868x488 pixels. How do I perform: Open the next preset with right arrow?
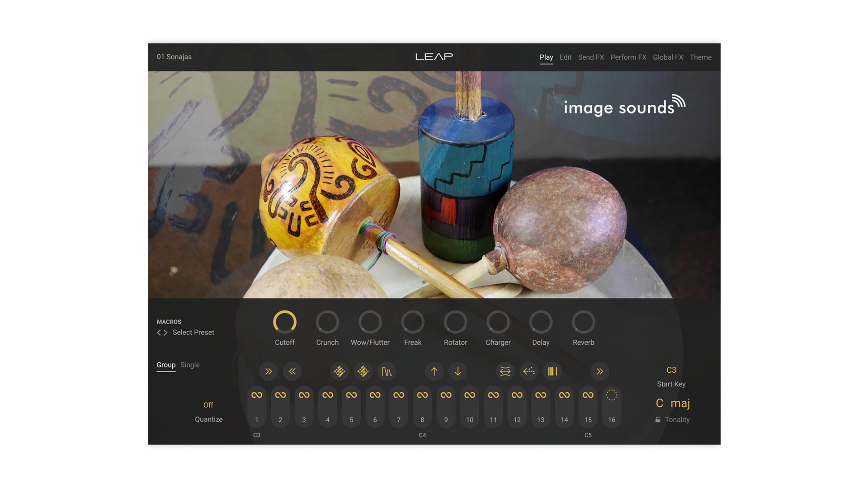pos(166,332)
